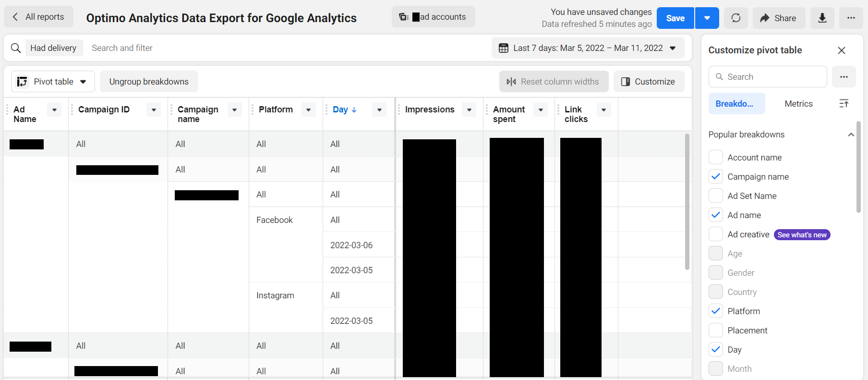Open the Impressions column dropdown

tap(469, 110)
